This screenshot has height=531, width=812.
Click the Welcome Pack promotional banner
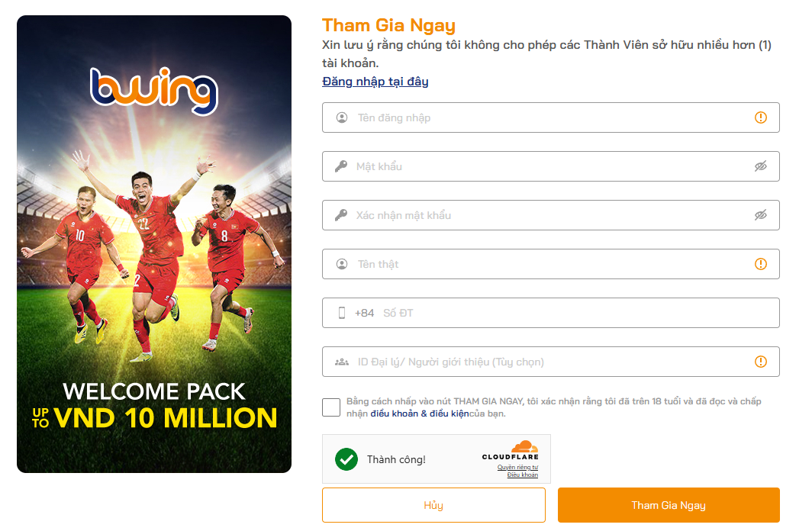click(154, 244)
